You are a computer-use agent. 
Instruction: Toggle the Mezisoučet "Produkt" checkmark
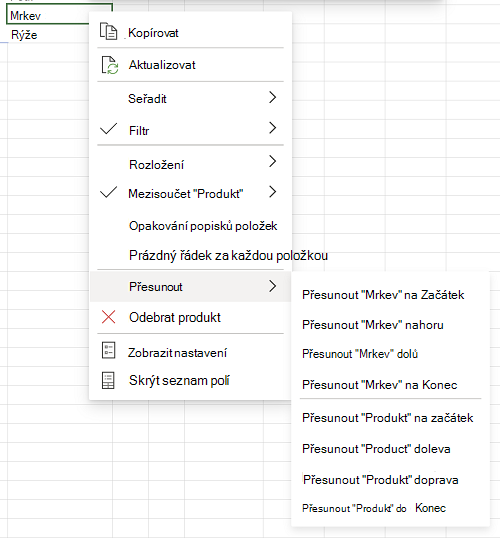[x=108, y=192]
